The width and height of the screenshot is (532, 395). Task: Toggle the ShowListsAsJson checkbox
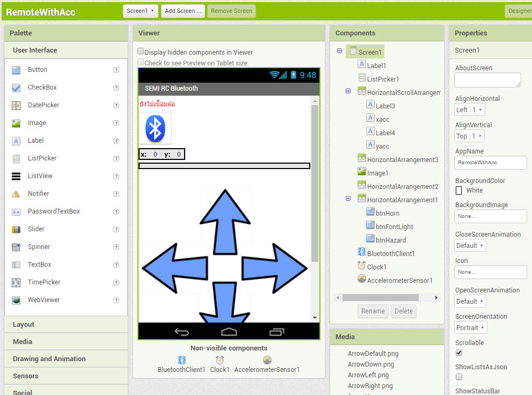459,377
